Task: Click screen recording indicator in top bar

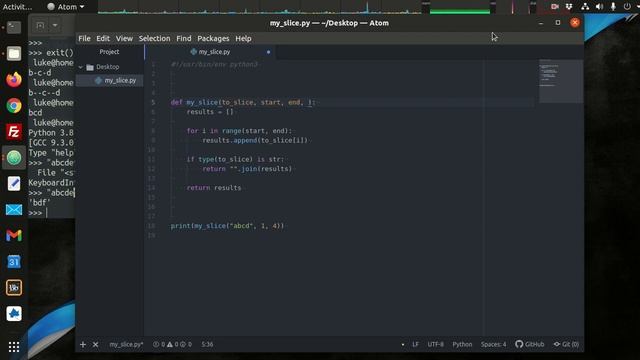Action: (554, 7)
